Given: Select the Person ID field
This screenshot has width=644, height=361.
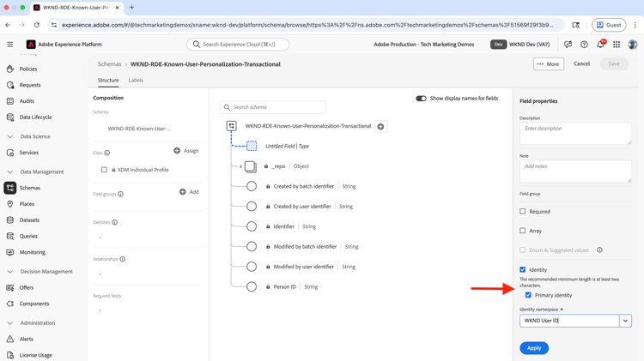Looking at the screenshot, I should click(284, 286).
